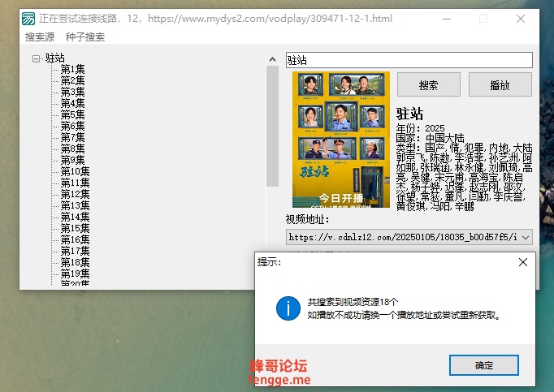This screenshot has height=392, width=554.
Task: Open the 种子搜索 menu
Action: [85, 37]
